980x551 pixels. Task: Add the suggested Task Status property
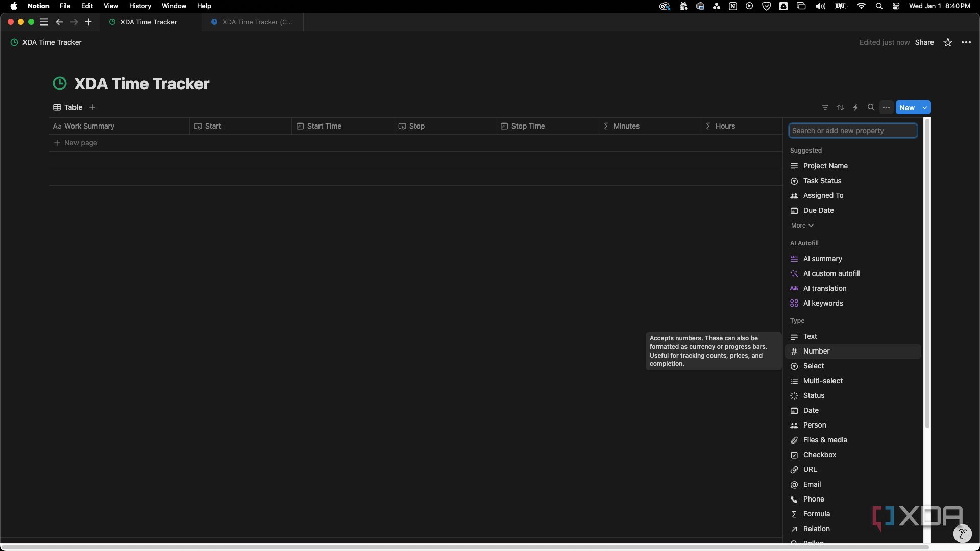[853, 181]
